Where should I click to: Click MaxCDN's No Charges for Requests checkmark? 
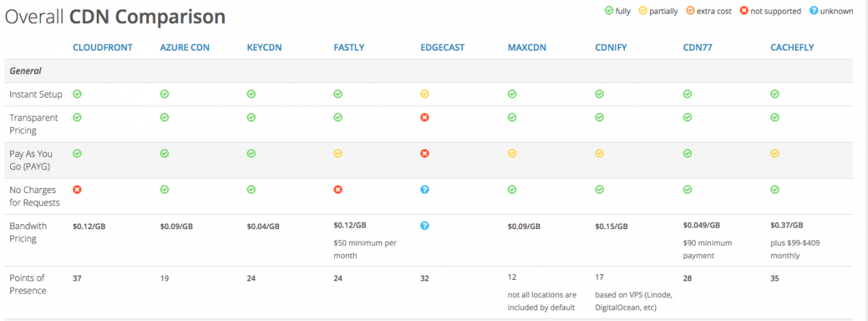[x=512, y=189]
